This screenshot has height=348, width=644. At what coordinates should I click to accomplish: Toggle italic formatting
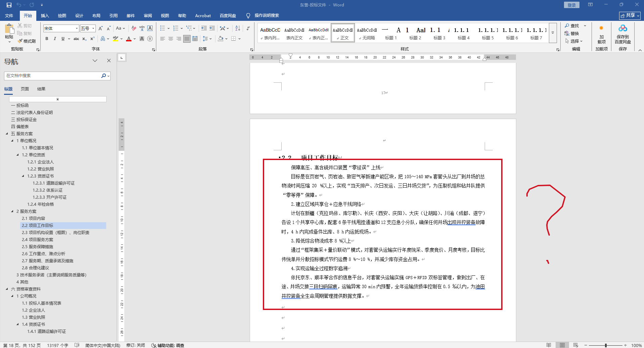55,39
